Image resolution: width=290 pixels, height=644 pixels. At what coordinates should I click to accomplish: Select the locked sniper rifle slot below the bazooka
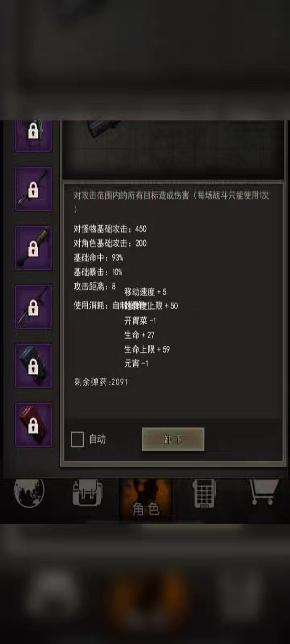[33, 307]
